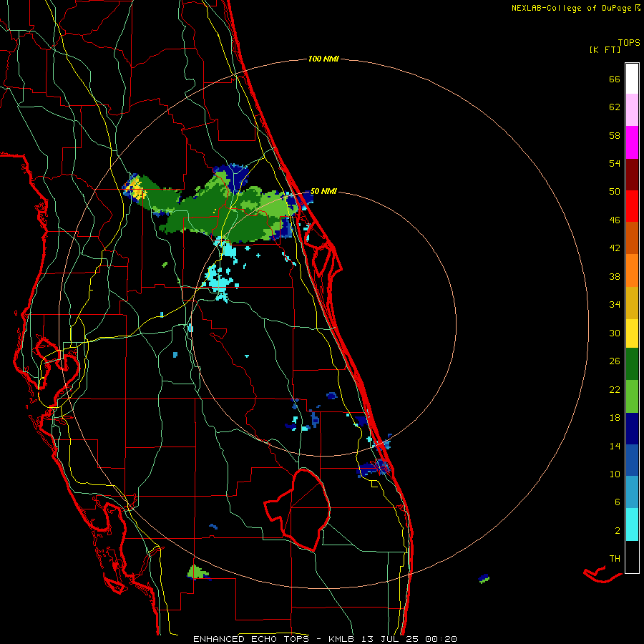644x644 pixels.
Task: Select the cyan legend swatch beside 2
Action: tap(632, 525)
